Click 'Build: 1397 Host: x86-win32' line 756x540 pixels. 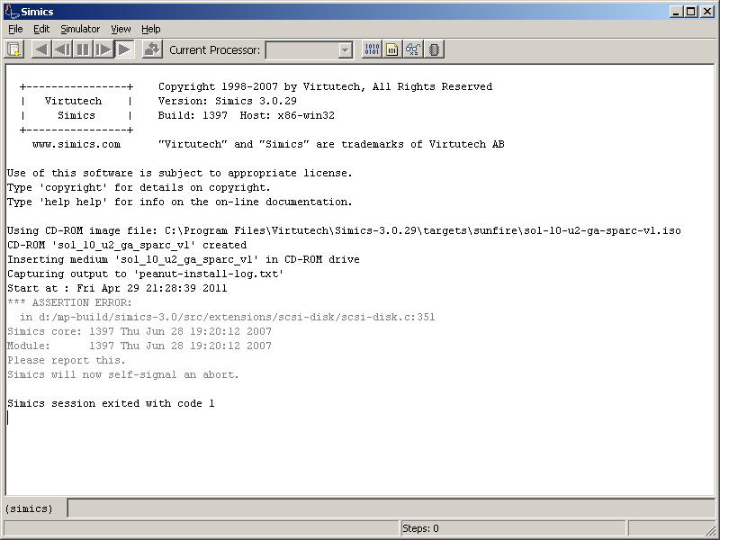click(246, 116)
